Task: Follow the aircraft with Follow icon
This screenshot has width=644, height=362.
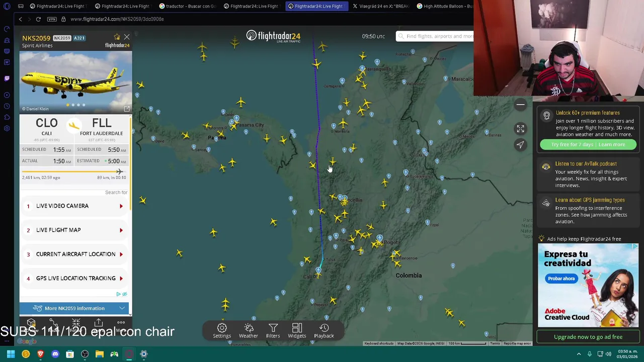Action: tap(76, 324)
